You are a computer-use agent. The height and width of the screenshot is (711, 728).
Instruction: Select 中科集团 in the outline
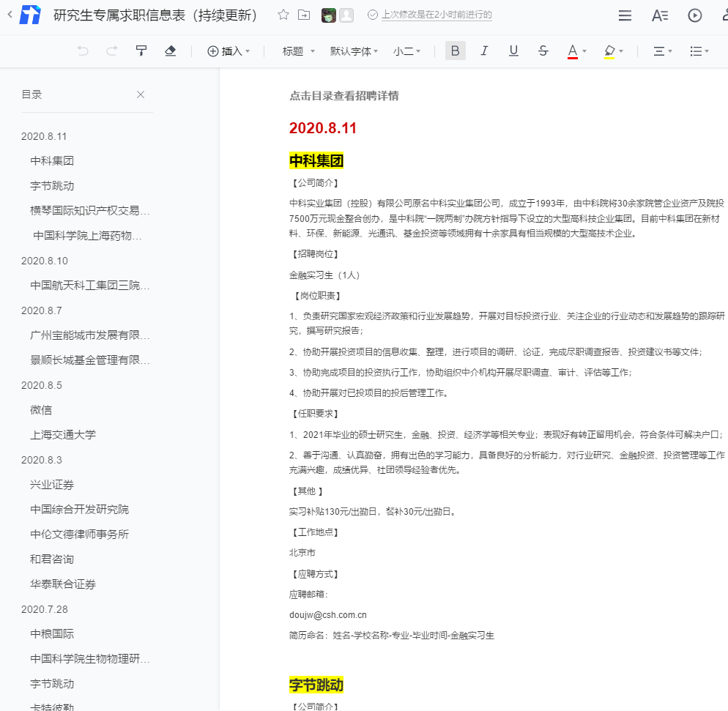pyautogui.click(x=52, y=161)
